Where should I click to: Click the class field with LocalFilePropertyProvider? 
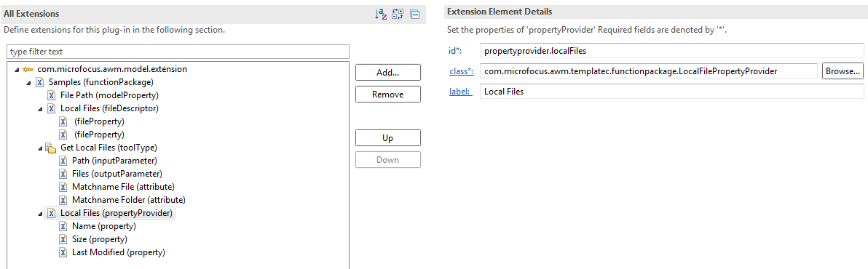(x=648, y=71)
